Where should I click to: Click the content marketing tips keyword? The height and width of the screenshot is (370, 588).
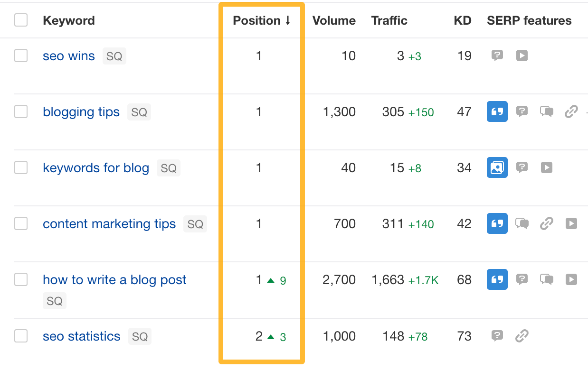coord(109,223)
